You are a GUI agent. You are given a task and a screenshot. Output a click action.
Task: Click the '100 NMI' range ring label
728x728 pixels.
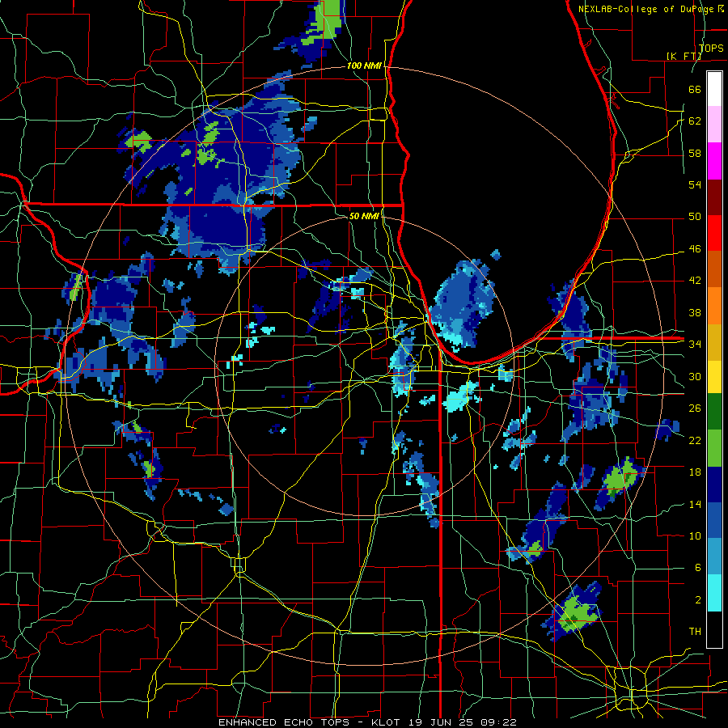point(365,66)
